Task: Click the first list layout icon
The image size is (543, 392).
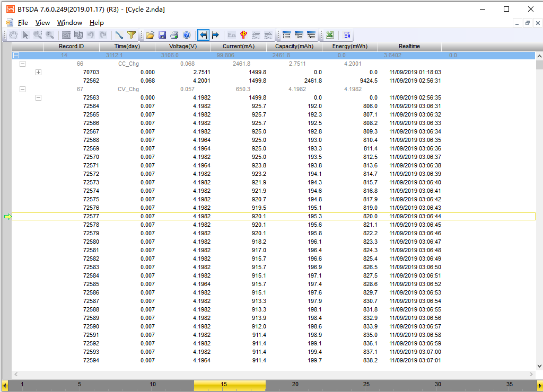Action: 286,35
